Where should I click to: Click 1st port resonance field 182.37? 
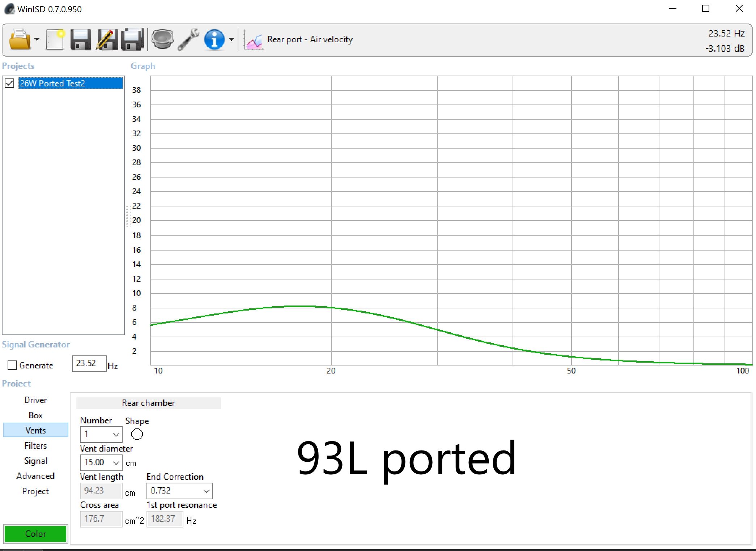[165, 519]
